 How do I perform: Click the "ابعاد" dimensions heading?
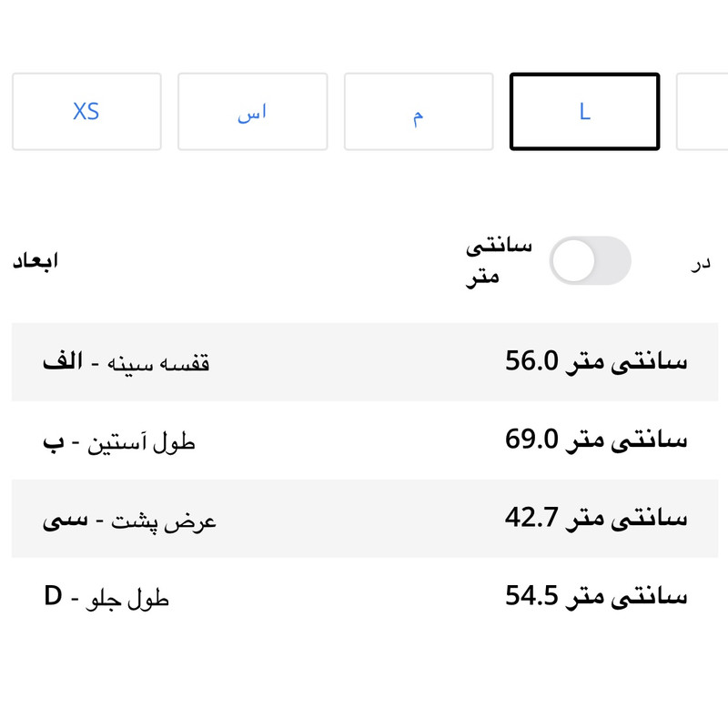35,262
